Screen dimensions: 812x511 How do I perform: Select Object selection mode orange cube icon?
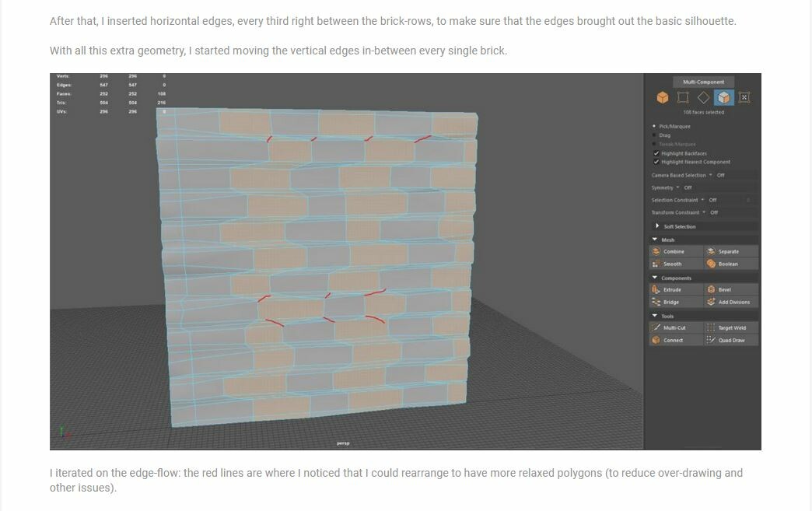[x=663, y=97]
